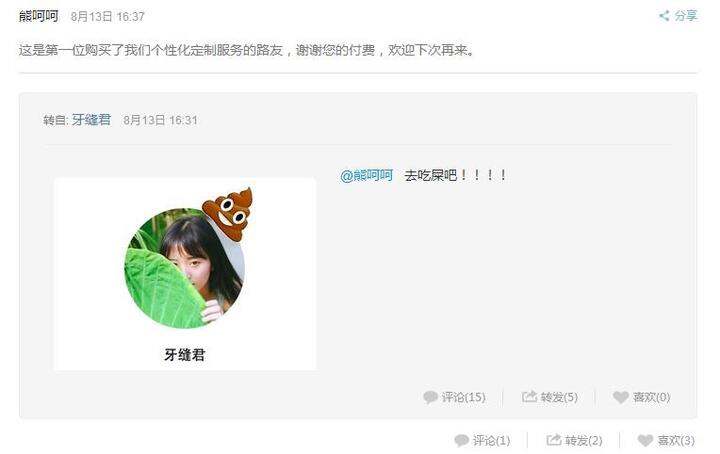Click the repost icon beside 转发(5)
The image size is (720, 454).
click(529, 397)
